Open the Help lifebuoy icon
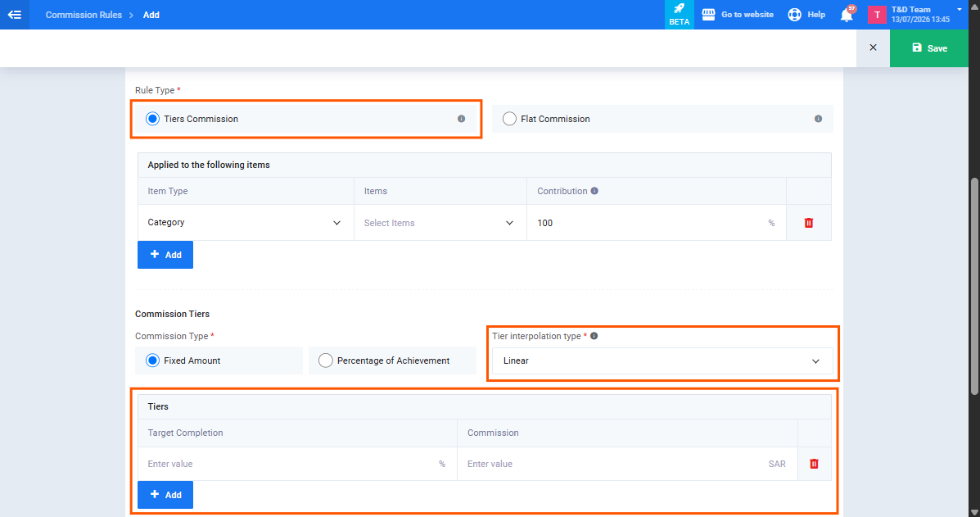This screenshot has width=980, height=517. click(794, 15)
